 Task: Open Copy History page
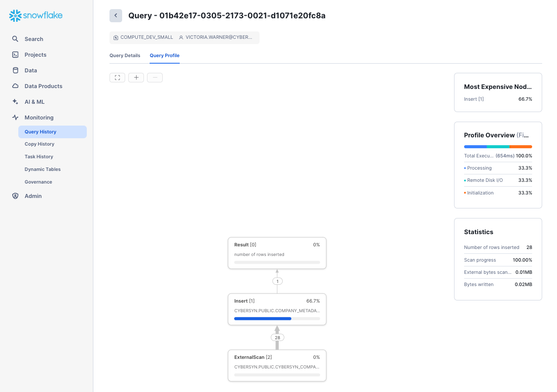pos(39,144)
